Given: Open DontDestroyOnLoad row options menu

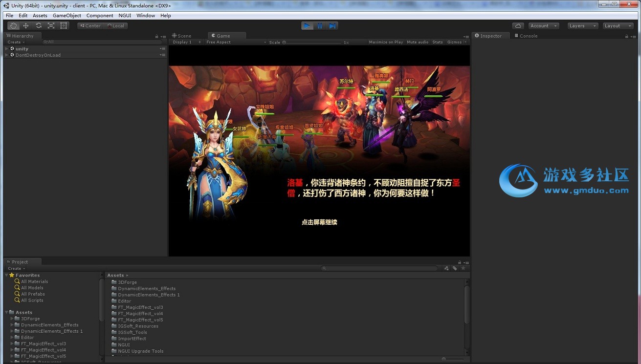Looking at the screenshot, I should pos(162,55).
